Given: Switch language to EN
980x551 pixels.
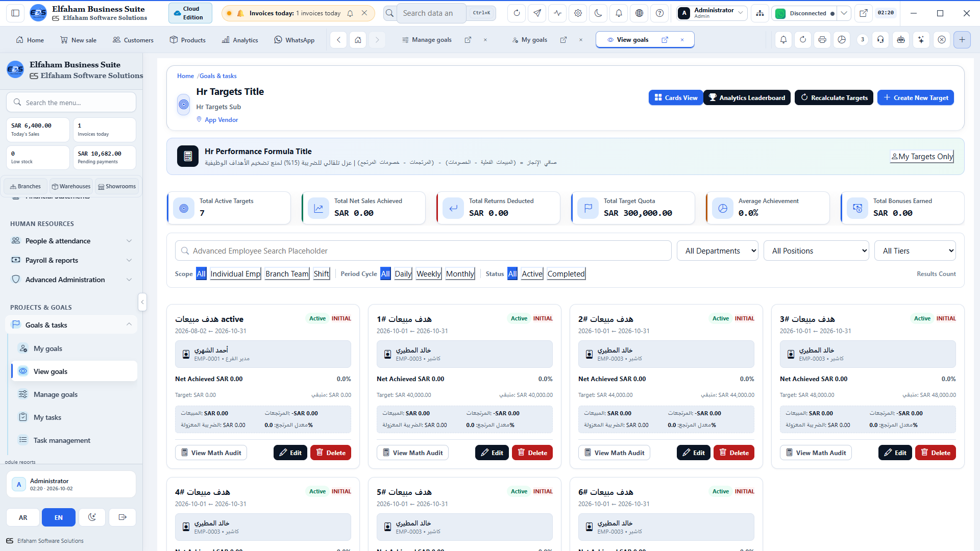Looking at the screenshot, I should [x=59, y=517].
